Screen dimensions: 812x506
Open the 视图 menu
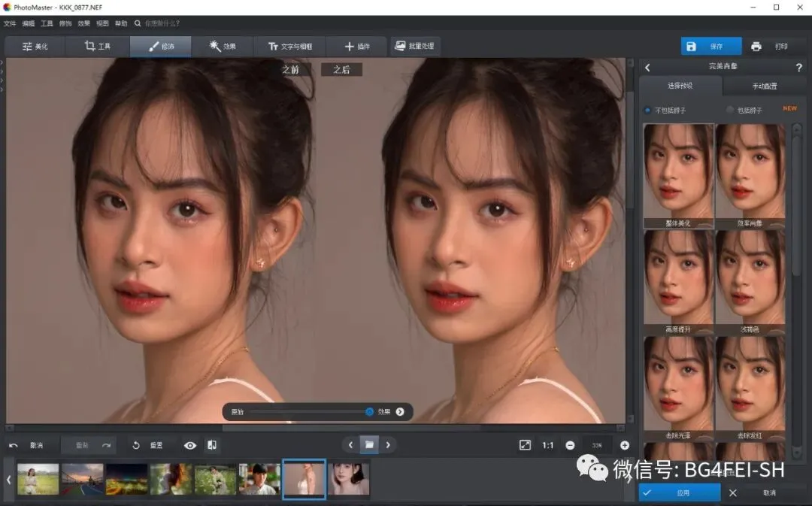(102, 23)
